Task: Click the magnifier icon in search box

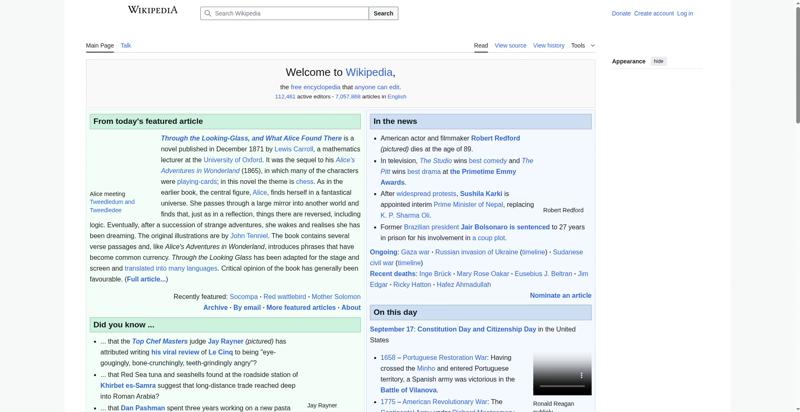Action: 207,13
